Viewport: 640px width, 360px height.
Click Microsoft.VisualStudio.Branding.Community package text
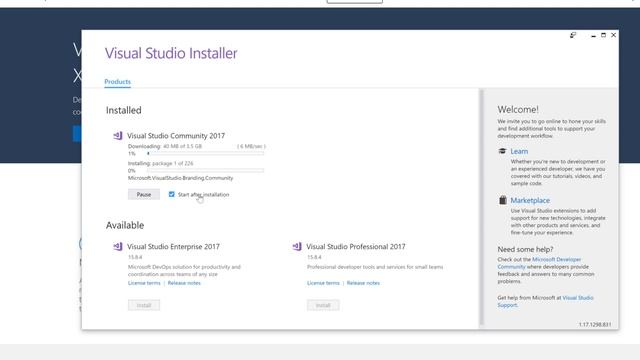180,178
